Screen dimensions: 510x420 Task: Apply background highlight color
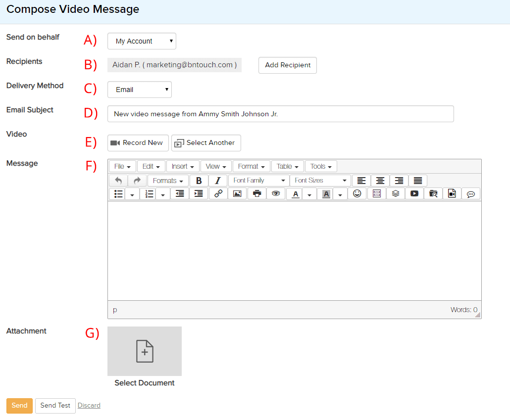[x=326, y=194]
